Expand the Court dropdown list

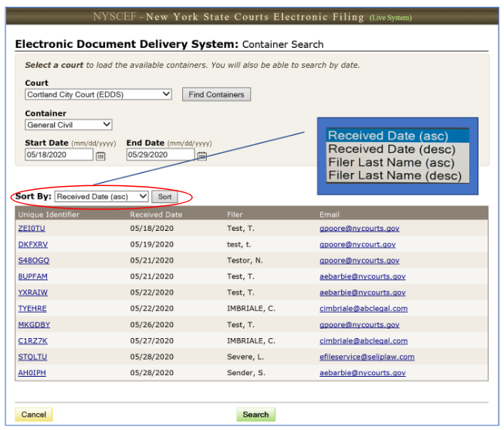tap(97, 94)
